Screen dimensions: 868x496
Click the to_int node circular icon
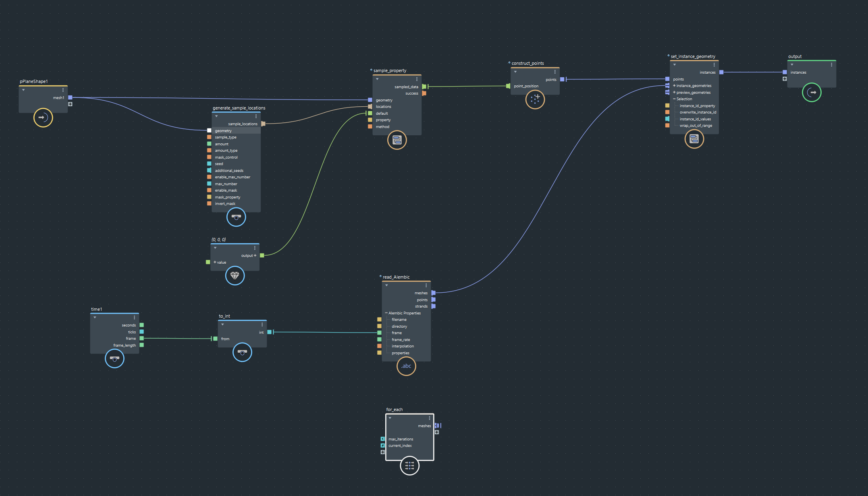click(242, 352)
